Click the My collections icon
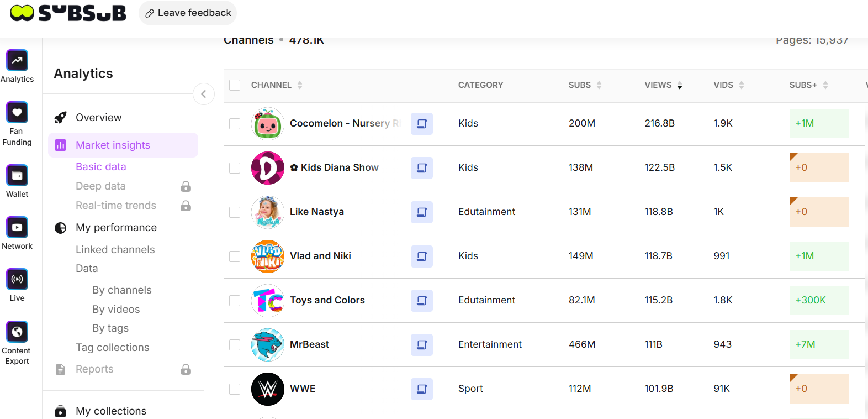Image resolution: width=868 pixels, height=419 pixels. point(61,411)
